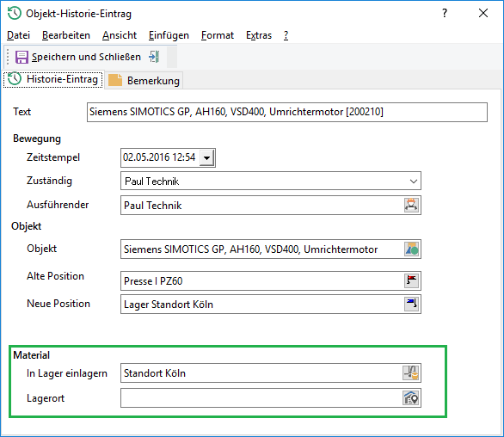Image resolution: width=504 pixels, height=437 pixels.
Task: Click the Alte Position red flag icon
Action: pos(411,280)
